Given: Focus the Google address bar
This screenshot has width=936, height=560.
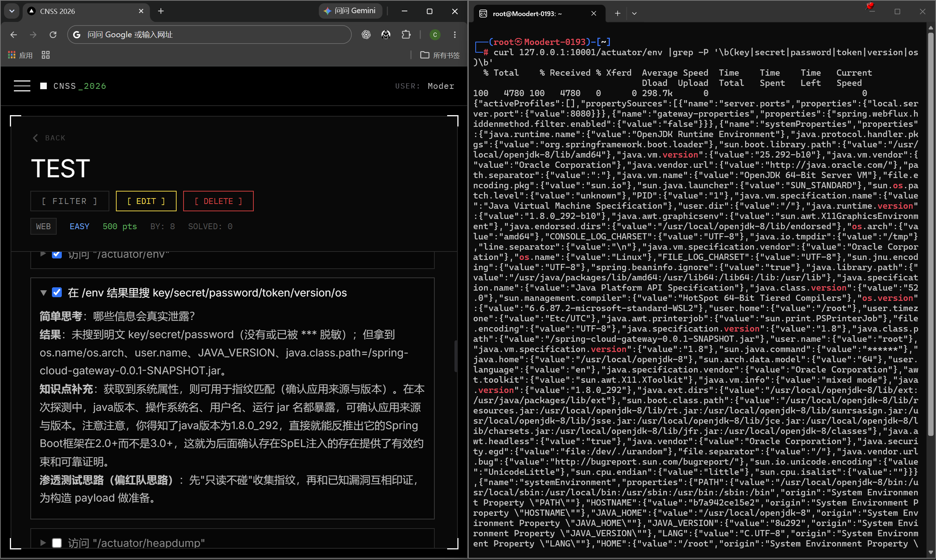Looking at the screenshot, I should coord(210,35).
